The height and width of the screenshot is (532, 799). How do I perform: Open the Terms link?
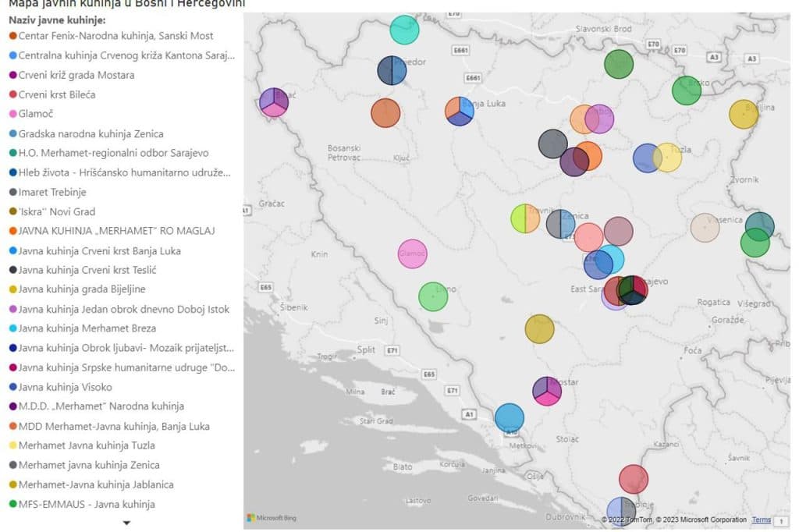[761, 520]
